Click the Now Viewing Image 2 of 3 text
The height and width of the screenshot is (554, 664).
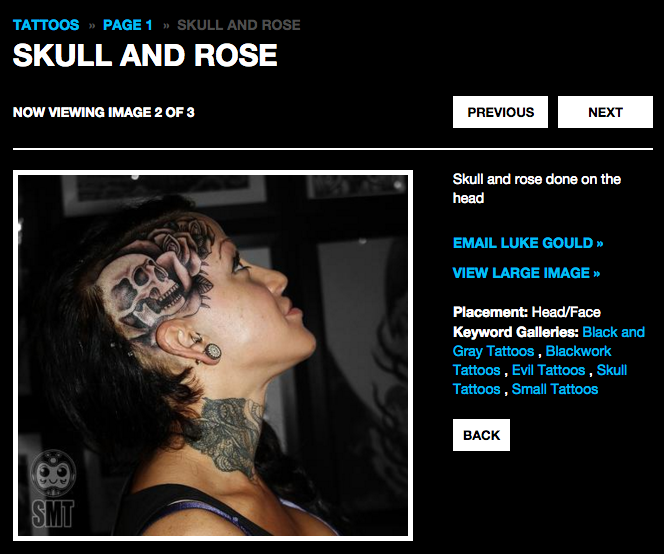104,112
